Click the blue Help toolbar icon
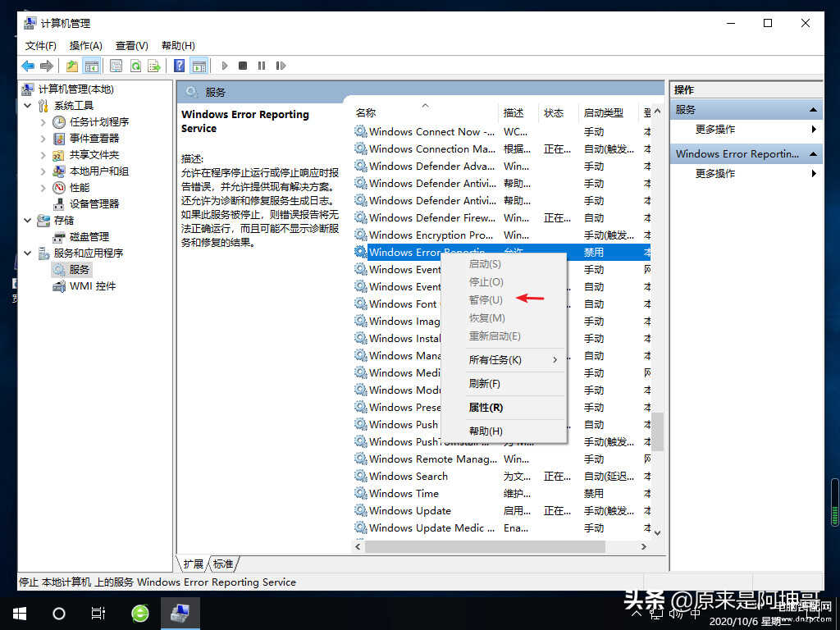Screen dimensions: 840x630 tap(180, 66)
